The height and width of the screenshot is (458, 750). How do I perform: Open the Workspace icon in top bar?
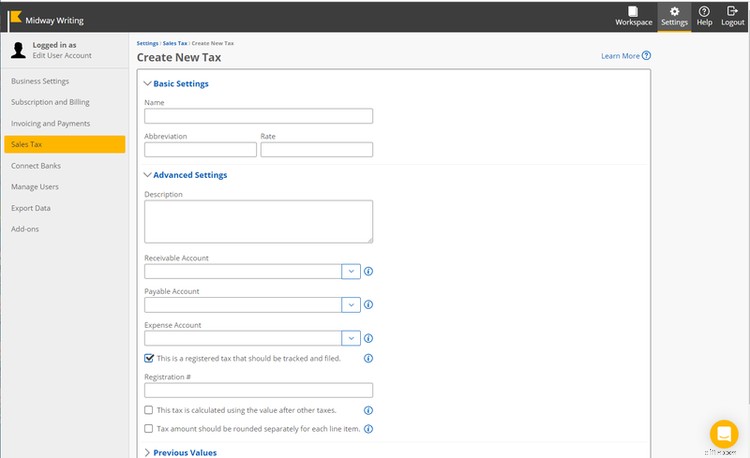click(x=633, y=11)
